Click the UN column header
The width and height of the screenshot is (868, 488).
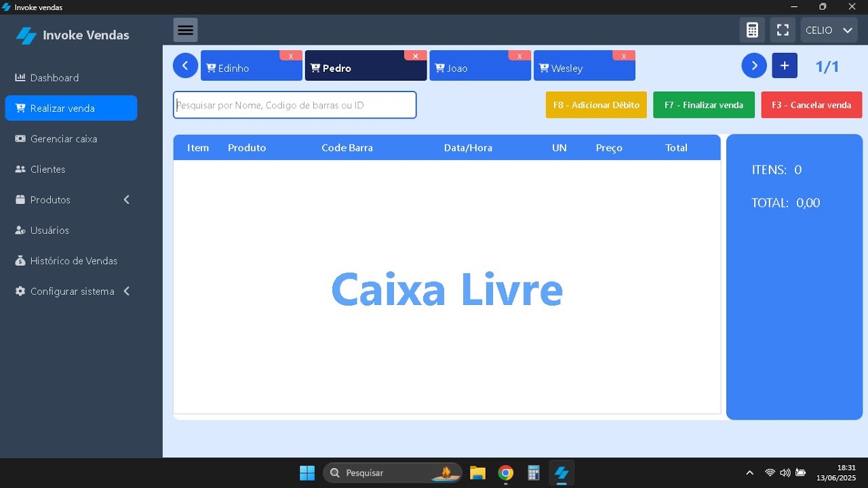coord(559,148)
